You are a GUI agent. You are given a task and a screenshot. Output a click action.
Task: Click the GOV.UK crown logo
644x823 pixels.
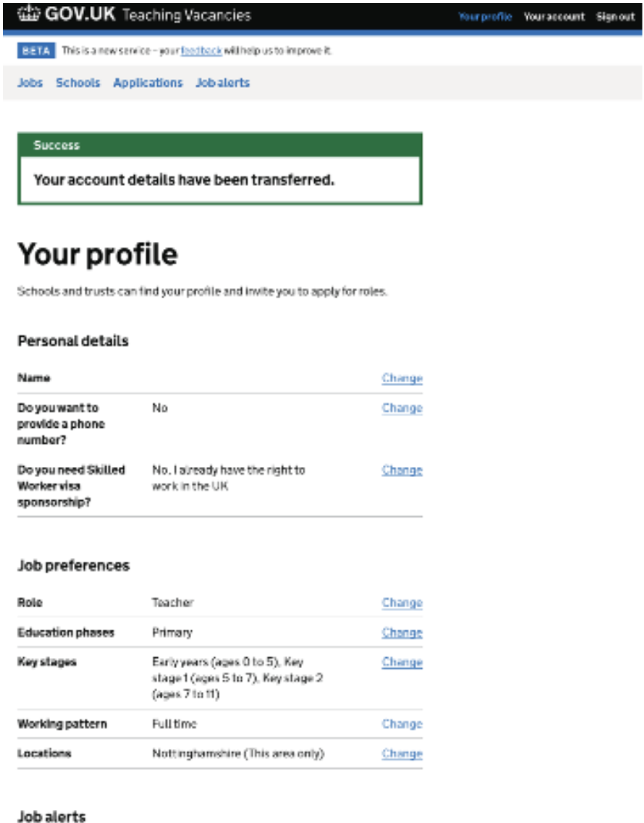[29, 15]
